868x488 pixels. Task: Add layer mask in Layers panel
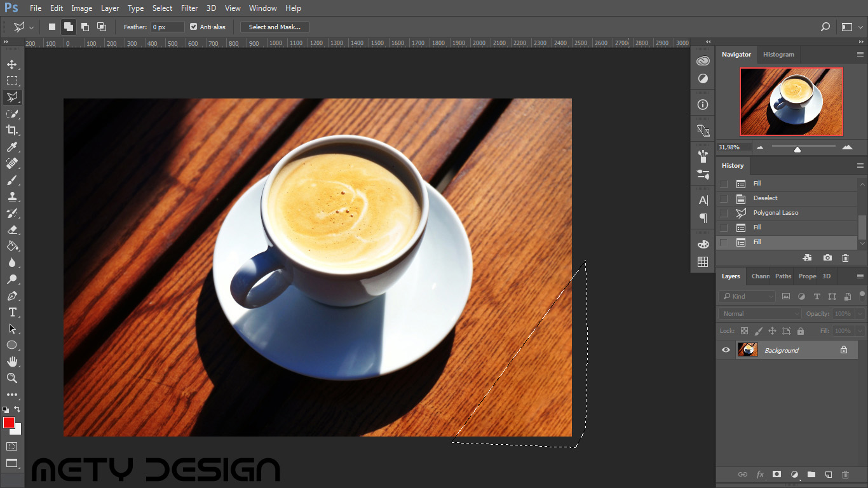tap(776, 475)
